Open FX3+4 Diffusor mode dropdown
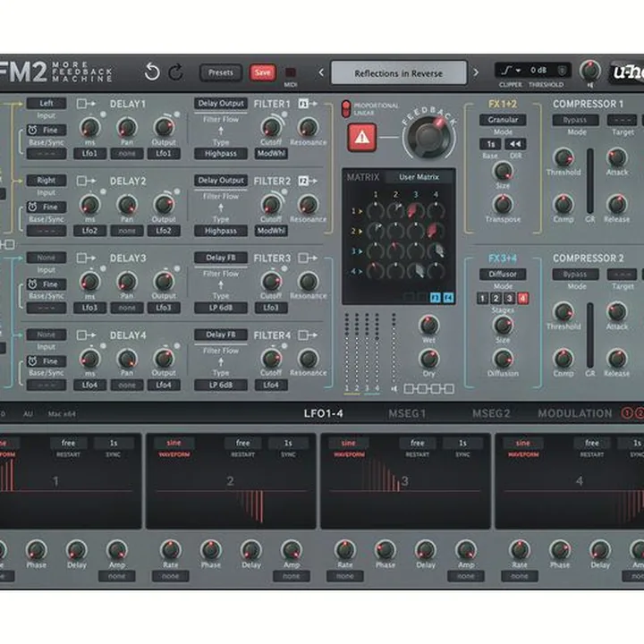644x644 pixels. [503, 274]
